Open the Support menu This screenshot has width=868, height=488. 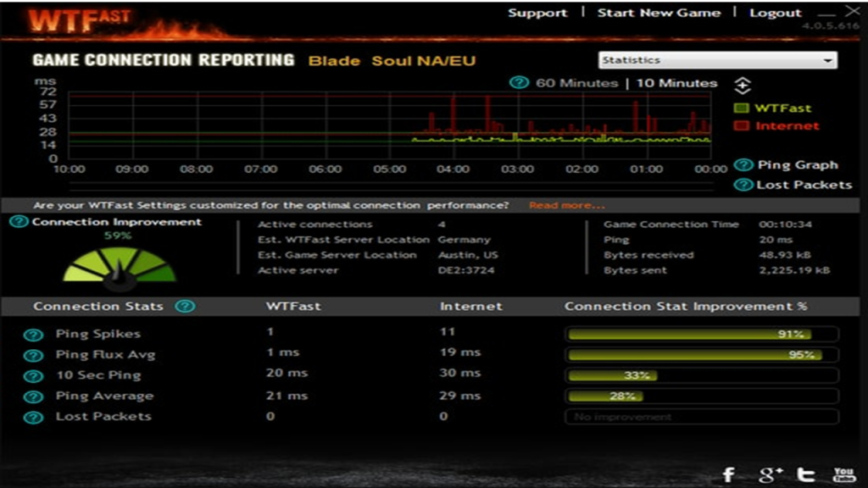pos(537,13)
